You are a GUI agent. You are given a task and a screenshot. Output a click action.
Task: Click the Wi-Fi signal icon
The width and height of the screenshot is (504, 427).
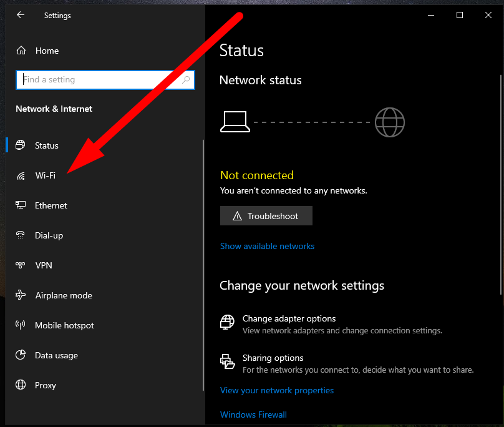pyautogui.click(x=21, y=175)
